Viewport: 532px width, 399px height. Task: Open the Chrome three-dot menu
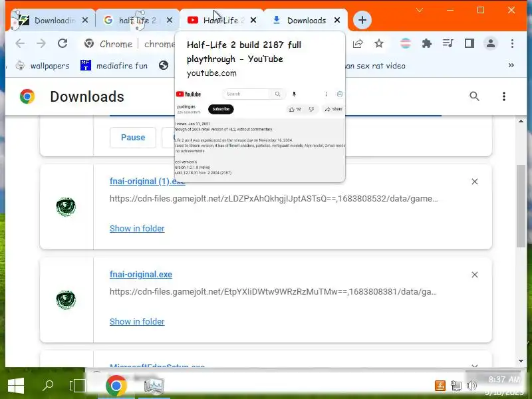point(512,43)
